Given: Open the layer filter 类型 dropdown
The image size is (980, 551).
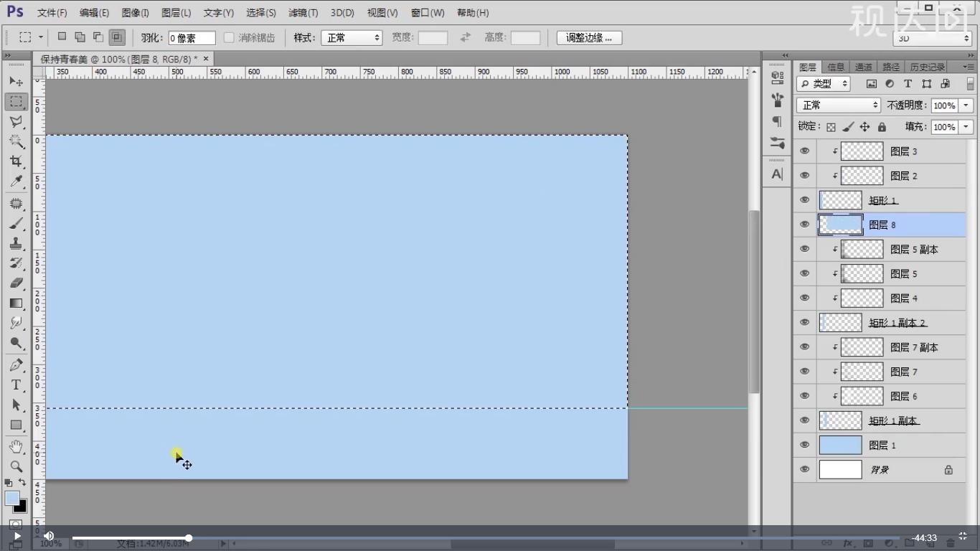Looking at the screenshot, I should 823,84.
